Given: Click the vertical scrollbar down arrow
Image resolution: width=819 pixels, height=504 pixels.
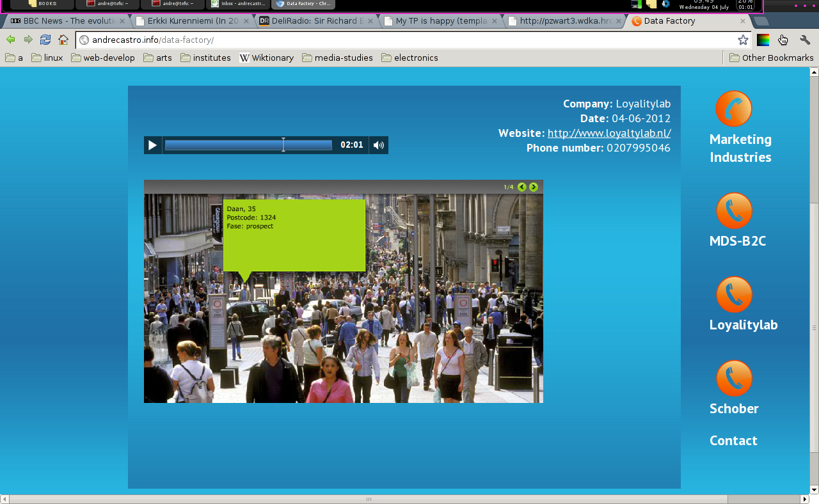Looking at the screenshot, I should 814,490.
